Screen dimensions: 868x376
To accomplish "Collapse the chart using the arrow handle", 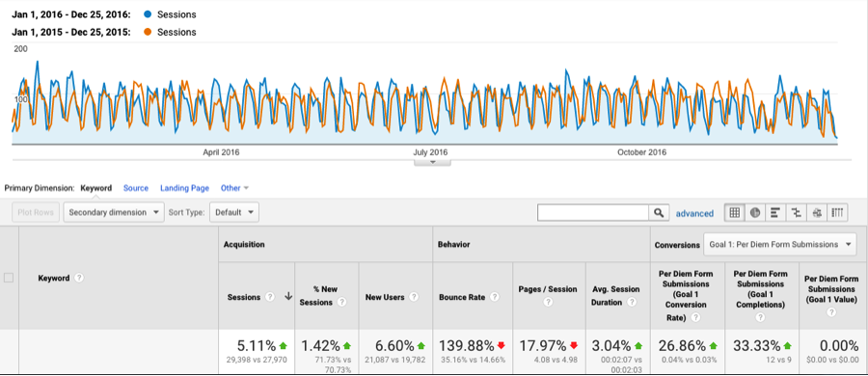I will click(433, 162).
